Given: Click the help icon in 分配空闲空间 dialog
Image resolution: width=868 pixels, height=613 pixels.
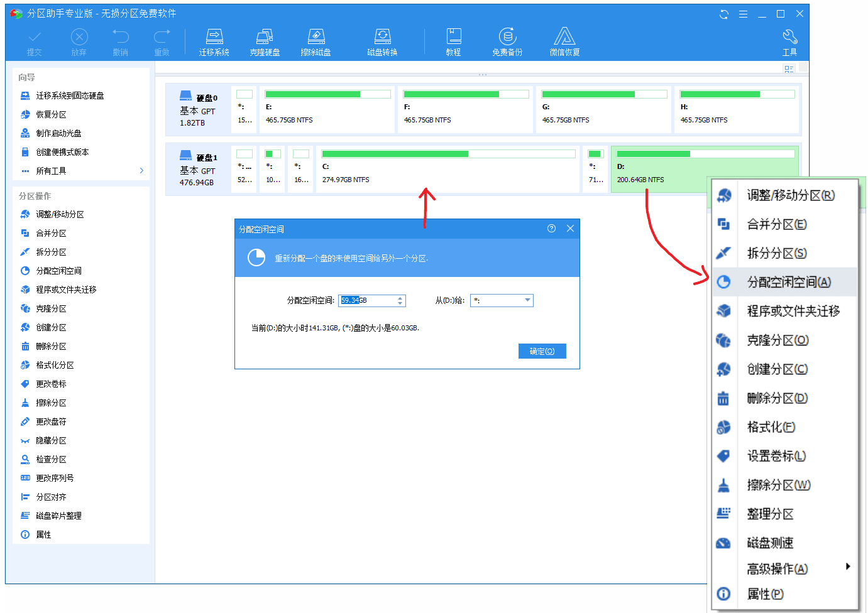Looking at the screenshot, I should [x=551, y=229].
